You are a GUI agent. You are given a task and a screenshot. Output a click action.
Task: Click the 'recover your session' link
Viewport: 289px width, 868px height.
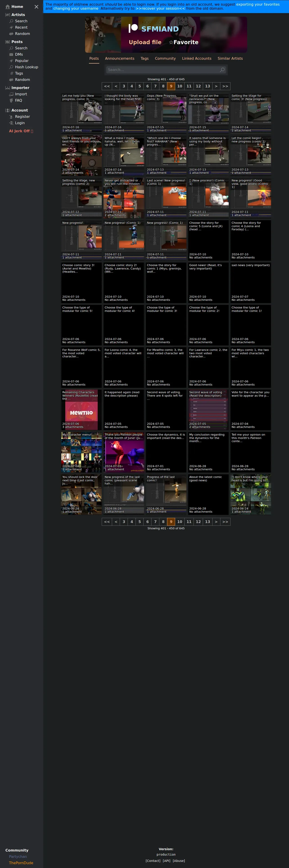click(x=160, y=8)
